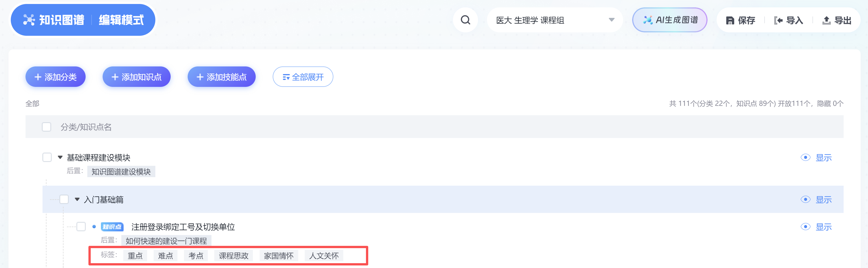Click the 知识图谱建设模块 successor tag
The height and width of the screenshot is (268, 868).
click(121, 171)
